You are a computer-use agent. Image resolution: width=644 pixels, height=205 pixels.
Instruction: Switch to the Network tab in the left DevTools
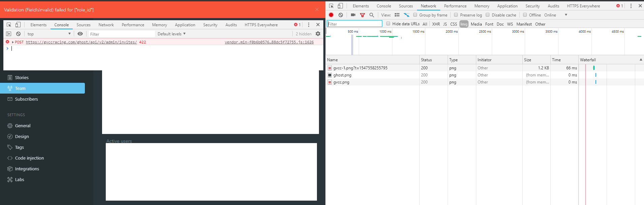pyautogui.click(x=106, y=25)
